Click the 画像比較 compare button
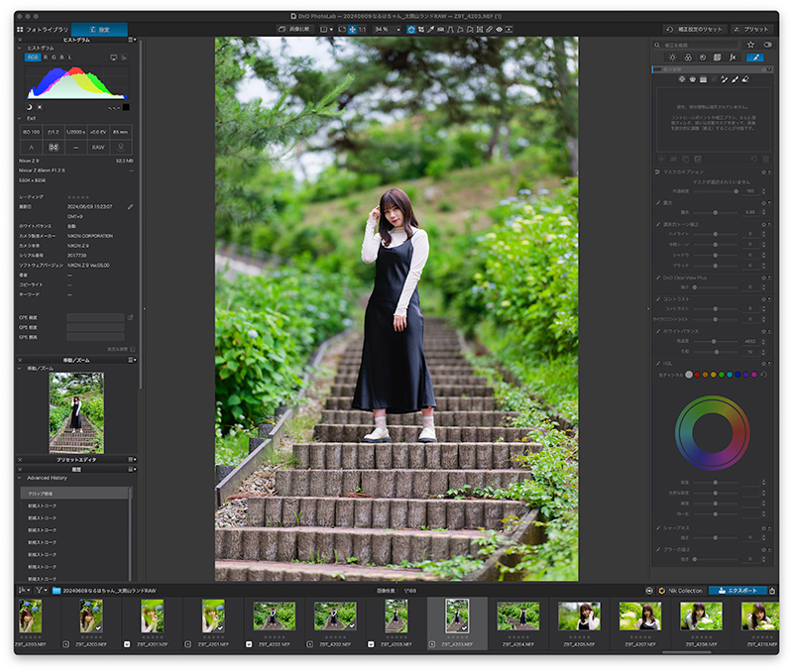This screenshot has height=672, width=793. [x=295, y=30]
